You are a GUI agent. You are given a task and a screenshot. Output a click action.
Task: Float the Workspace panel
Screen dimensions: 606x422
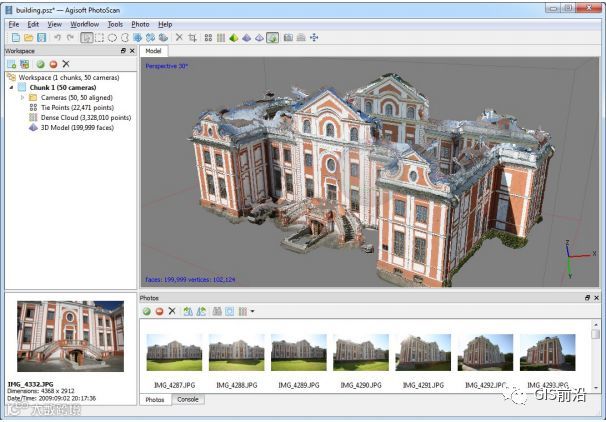pos(123,51)
